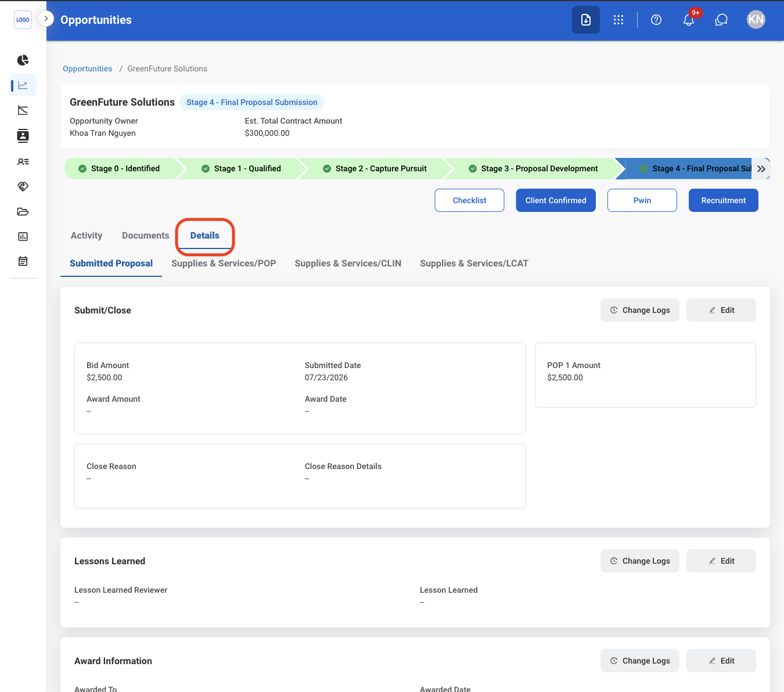
Task: Open the bar chart reports sidebar icon
Action: pos(23,236)
